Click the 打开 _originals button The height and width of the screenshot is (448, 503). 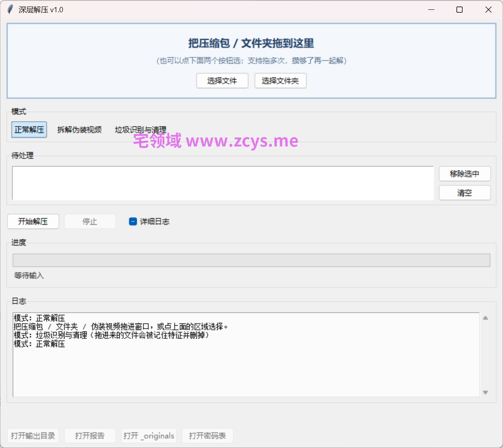[x=149, y=436]
